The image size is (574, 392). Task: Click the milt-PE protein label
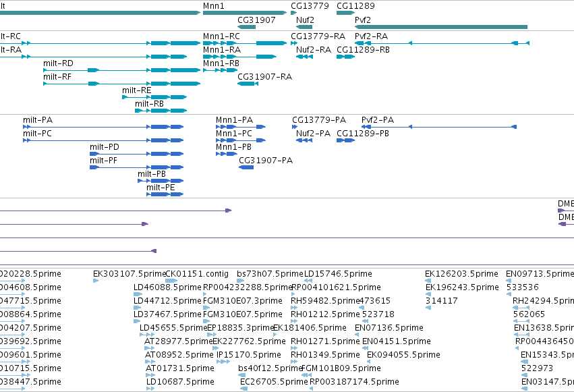click(161, 188)
